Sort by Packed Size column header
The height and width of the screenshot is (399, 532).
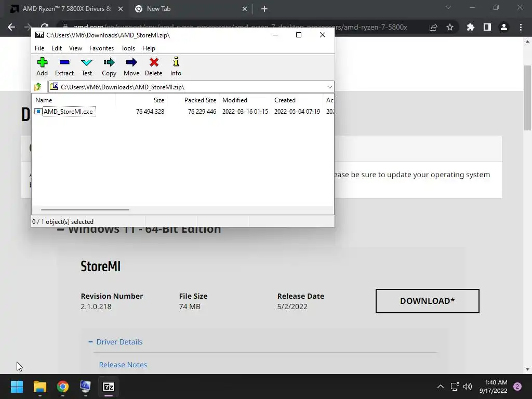point(193,100)
